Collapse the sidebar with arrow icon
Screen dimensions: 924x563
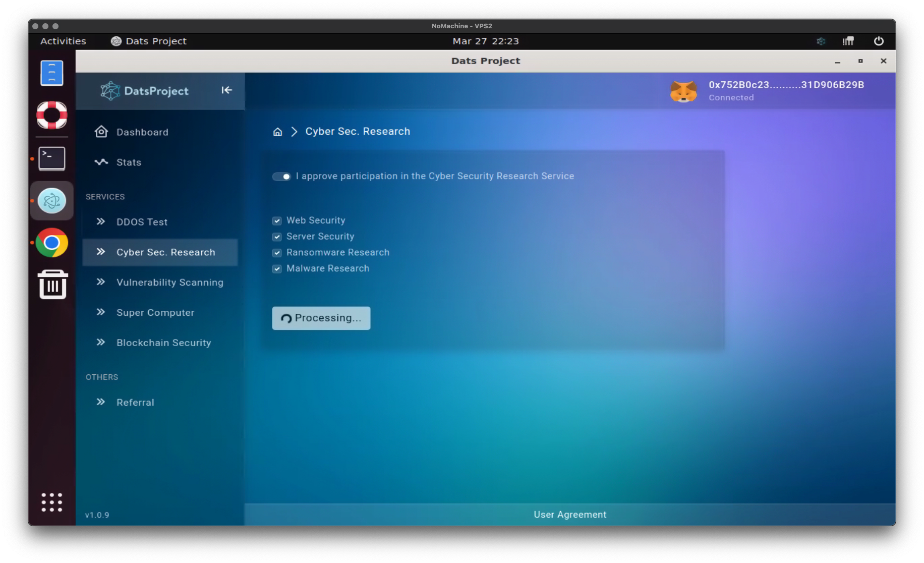click(x=226, y=90)
